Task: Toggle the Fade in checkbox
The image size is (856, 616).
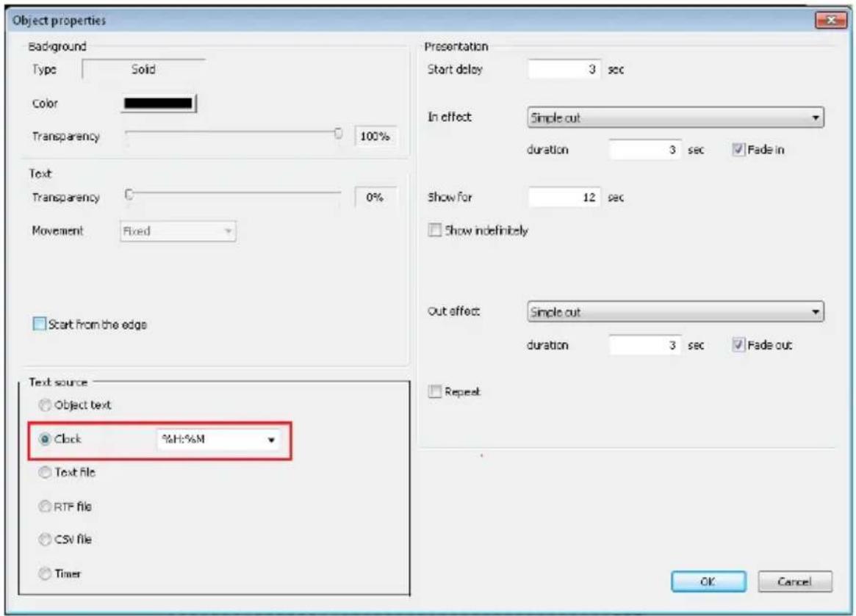Action: click(738, 150)
